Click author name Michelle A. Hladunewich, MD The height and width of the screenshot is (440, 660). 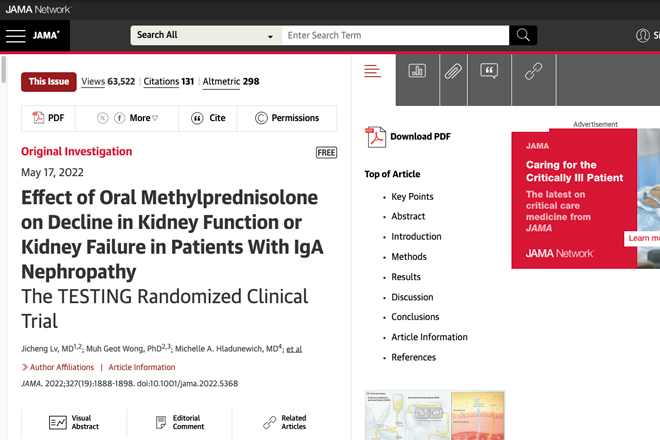[x=228, y=349]
